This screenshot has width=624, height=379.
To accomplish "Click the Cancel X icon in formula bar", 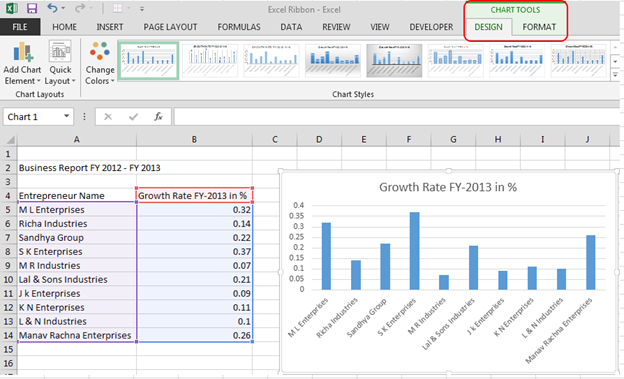I will [108, 117].
